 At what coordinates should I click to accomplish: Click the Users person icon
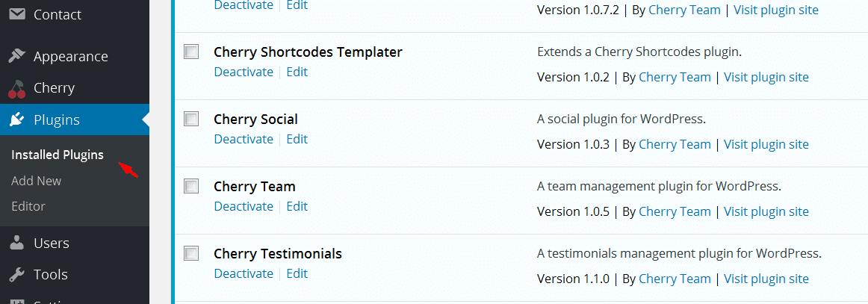pyautogui.click(x=16, y=243)
